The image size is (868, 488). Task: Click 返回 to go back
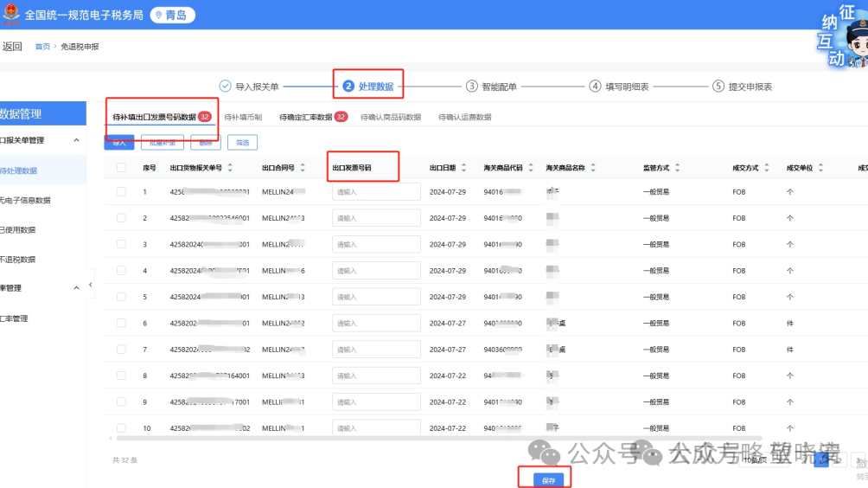click(x=11, y=47)
